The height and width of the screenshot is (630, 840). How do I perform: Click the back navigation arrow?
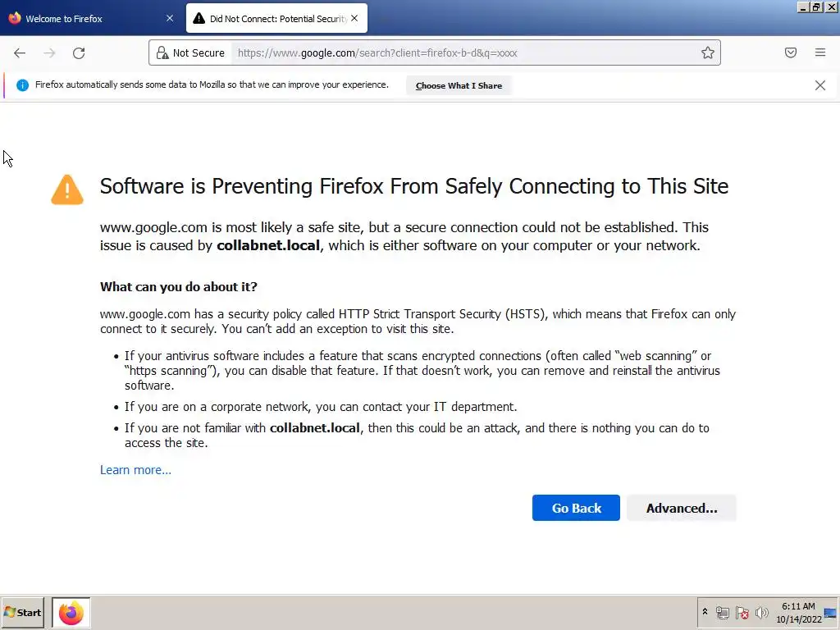pyautogui.click(x=20, y=53)
